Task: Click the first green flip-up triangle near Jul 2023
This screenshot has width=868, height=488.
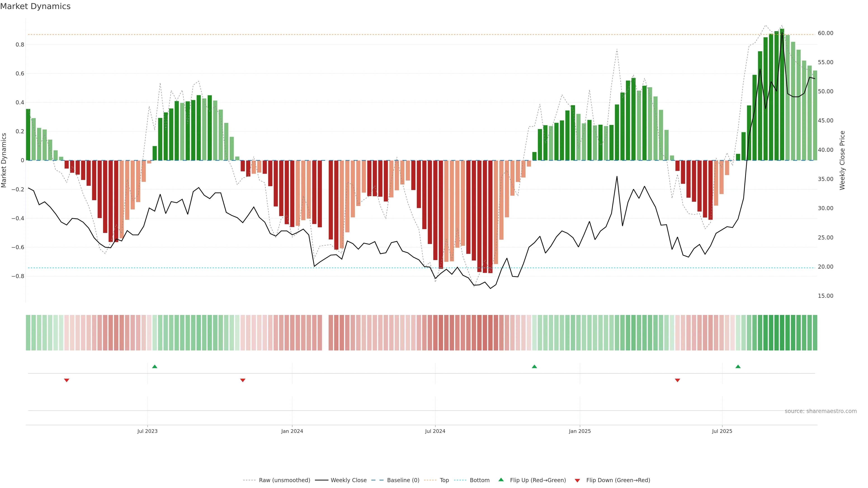Action: click(155, 366)
